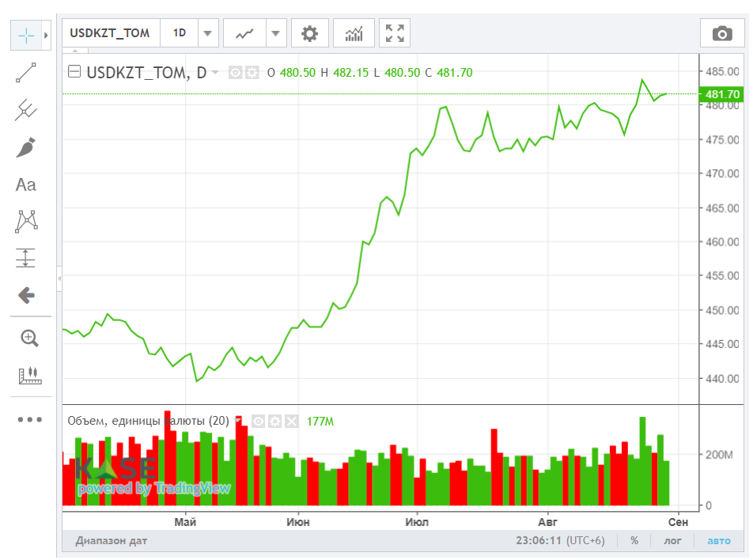Select the trend line drawing tool
This screenshot has width=753, height=560.
click(26, 73)
